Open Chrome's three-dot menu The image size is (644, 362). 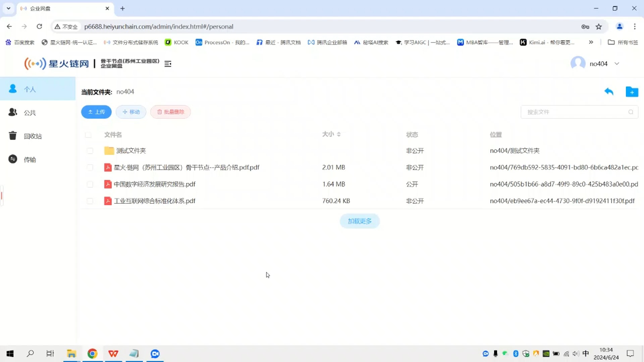click(635, 26)
